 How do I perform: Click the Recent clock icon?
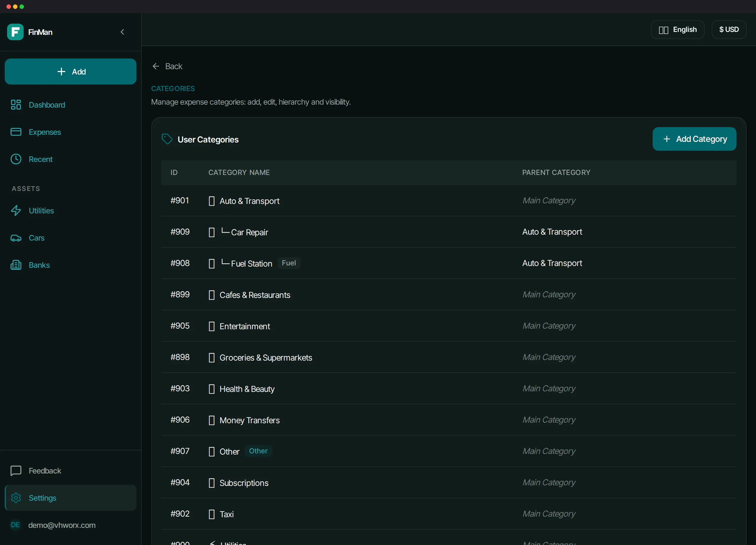tap(16, 159)
